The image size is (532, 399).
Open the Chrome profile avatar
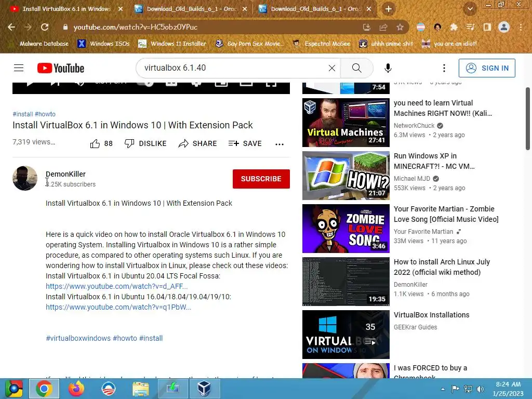504,27
